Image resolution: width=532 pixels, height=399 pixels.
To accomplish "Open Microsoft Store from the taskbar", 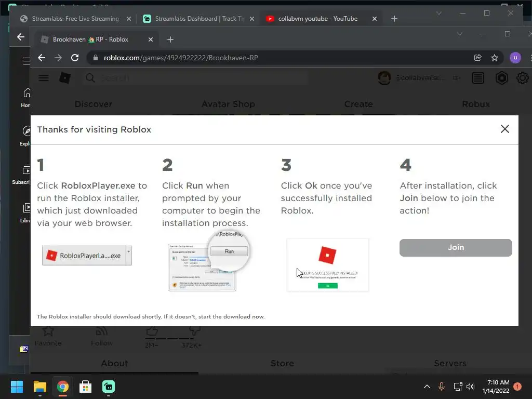I will (86, 387).
